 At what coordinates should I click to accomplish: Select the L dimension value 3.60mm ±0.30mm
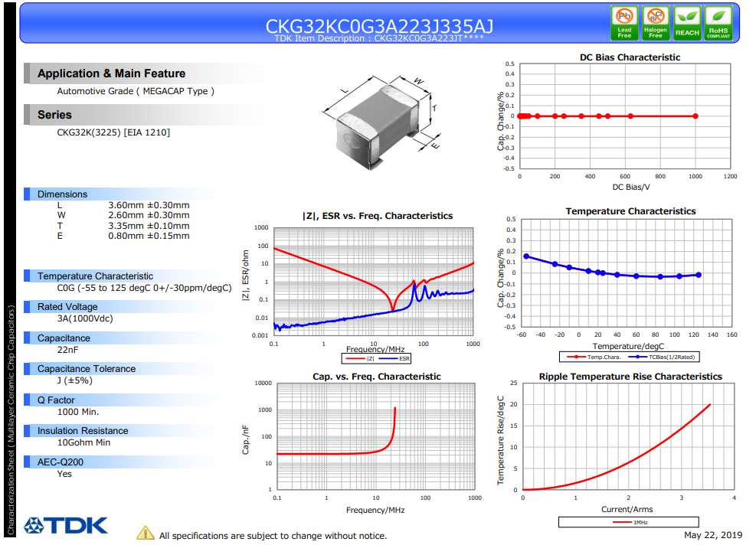[x=149, y=205]
